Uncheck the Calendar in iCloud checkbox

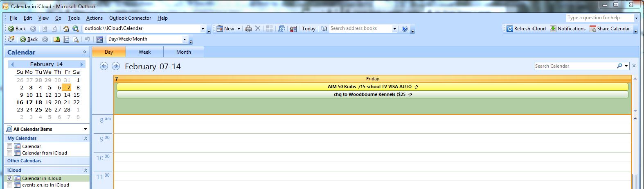(10, 178)
